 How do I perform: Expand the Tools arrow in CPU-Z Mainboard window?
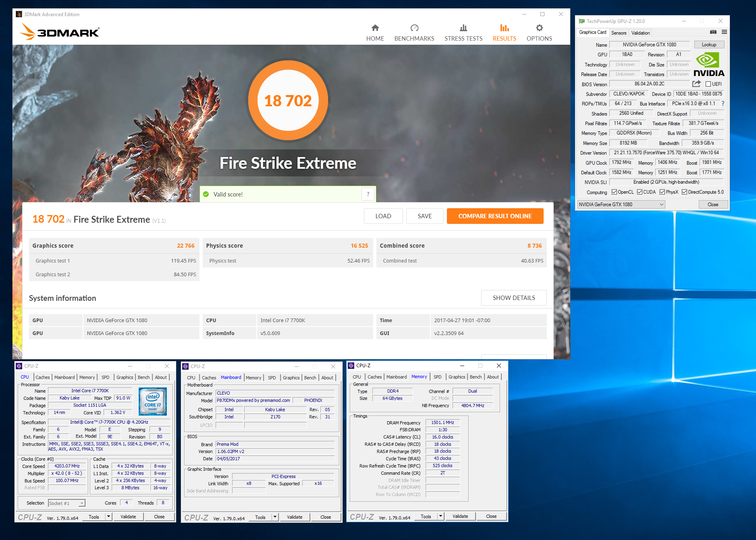coord(275,517)
